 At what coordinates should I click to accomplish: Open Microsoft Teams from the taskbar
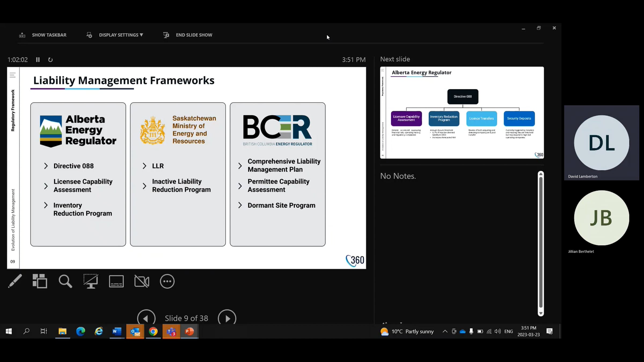(171, 331)
